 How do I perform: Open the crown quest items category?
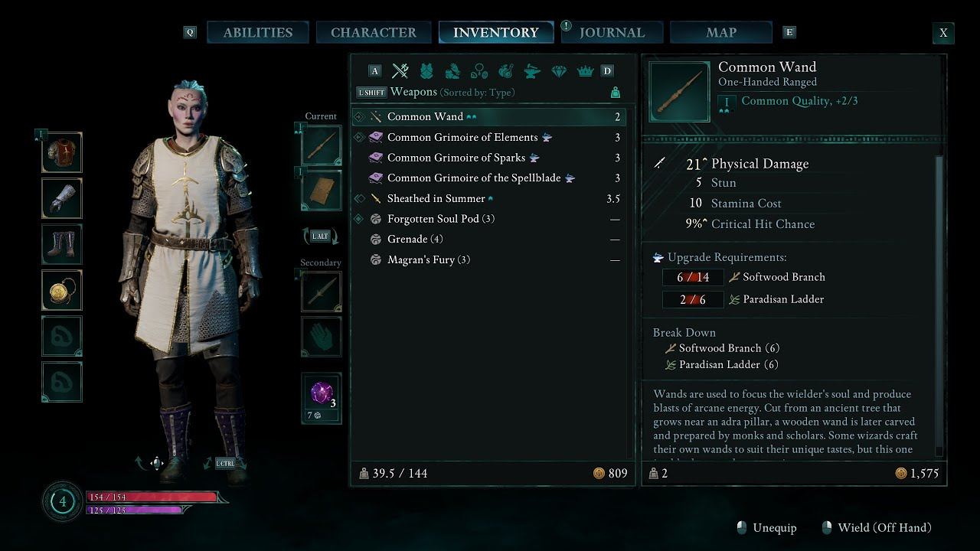point(585,71)
